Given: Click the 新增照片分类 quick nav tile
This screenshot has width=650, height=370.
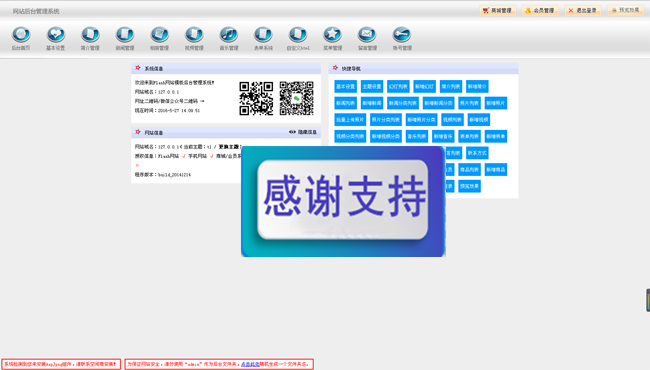Looking at the screenshot, I should (421, 120).
